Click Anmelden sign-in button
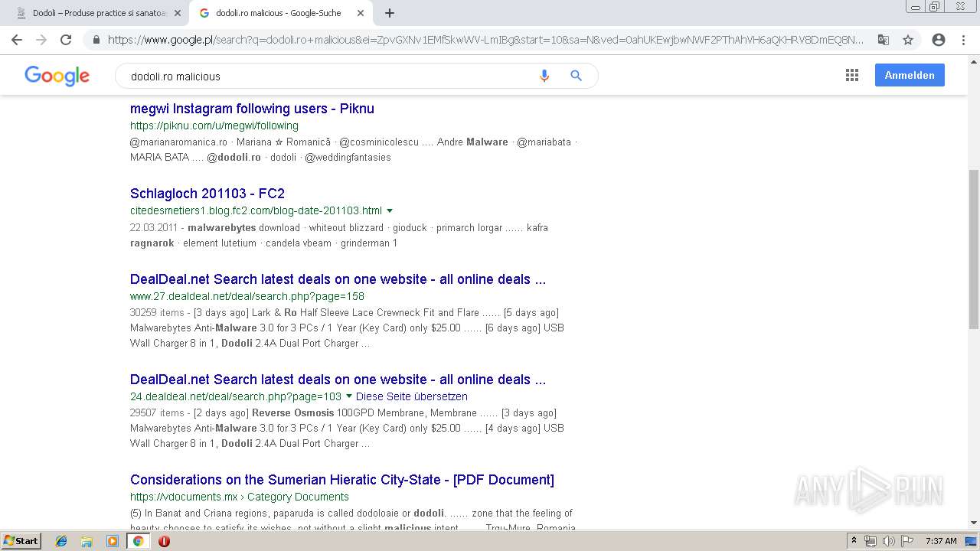 pyautogui.click(x=910, y=75)
